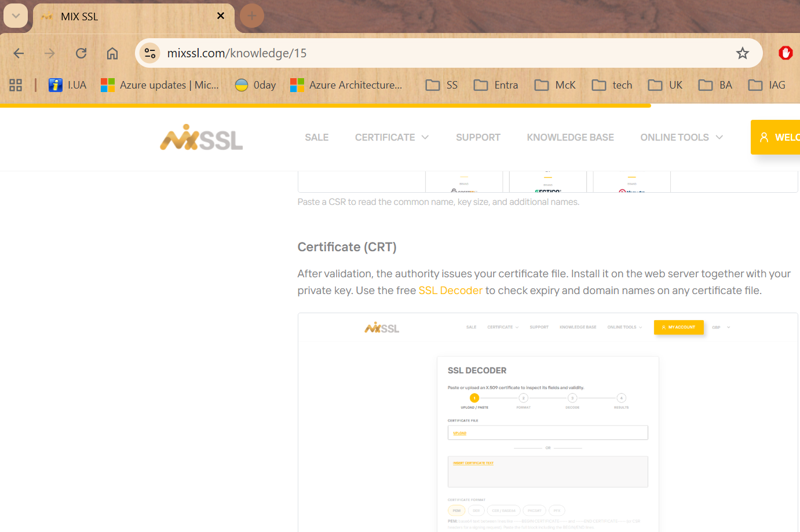Click the yellow WELCOME account button
This screenshot has width=800, height=532.
pyautogui.click(x=775, y=137)
